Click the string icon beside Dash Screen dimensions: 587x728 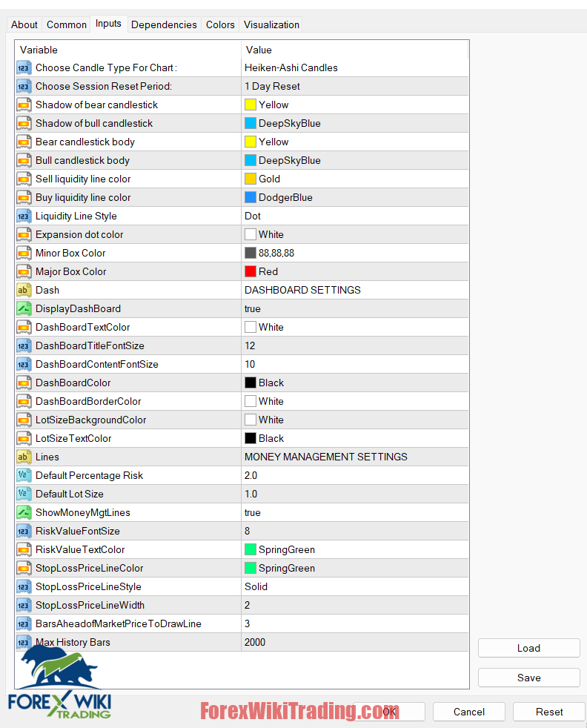[x=24, y=290]
